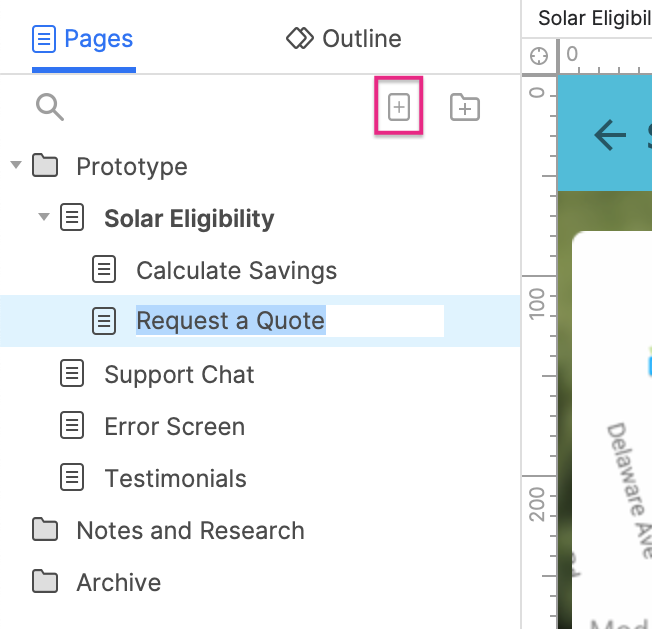
Task: Collapse the Prototype folder
Action: 15,165
